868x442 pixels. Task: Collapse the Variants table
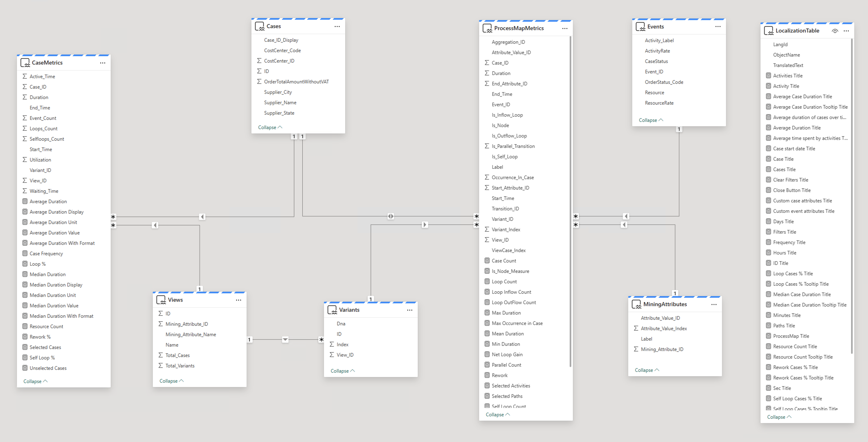click(x=343, y=371)
